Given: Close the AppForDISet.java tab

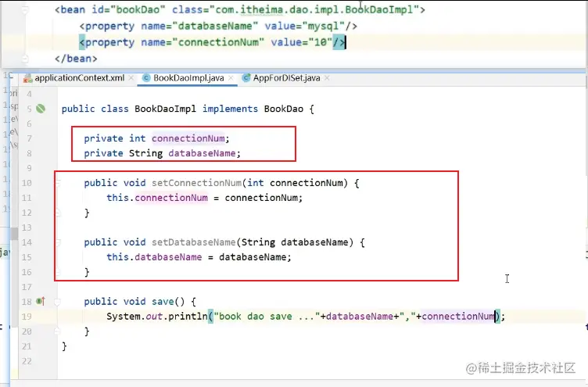Looking at the screenshot, I should click(327, 78).
